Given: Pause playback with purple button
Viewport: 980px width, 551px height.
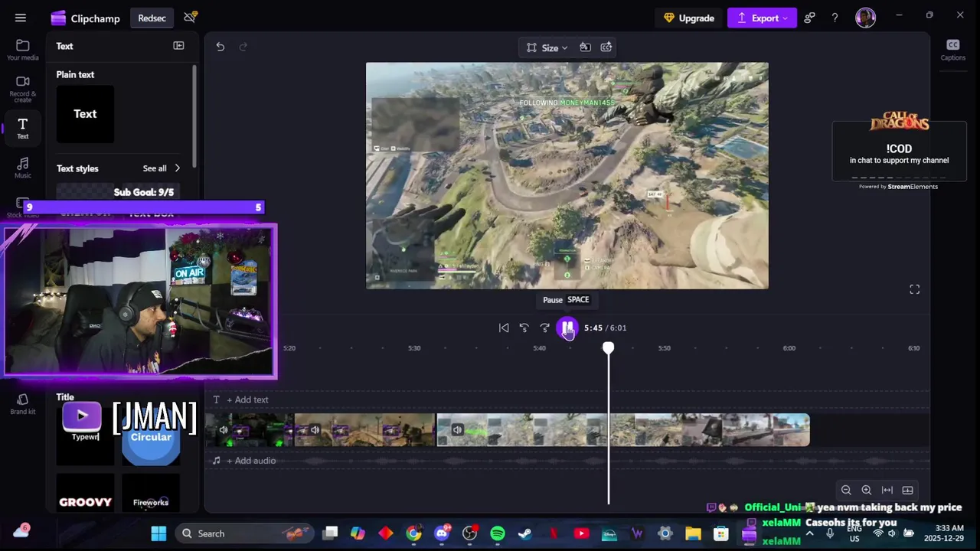Looking at the screenshot, I should coord(567,328).
